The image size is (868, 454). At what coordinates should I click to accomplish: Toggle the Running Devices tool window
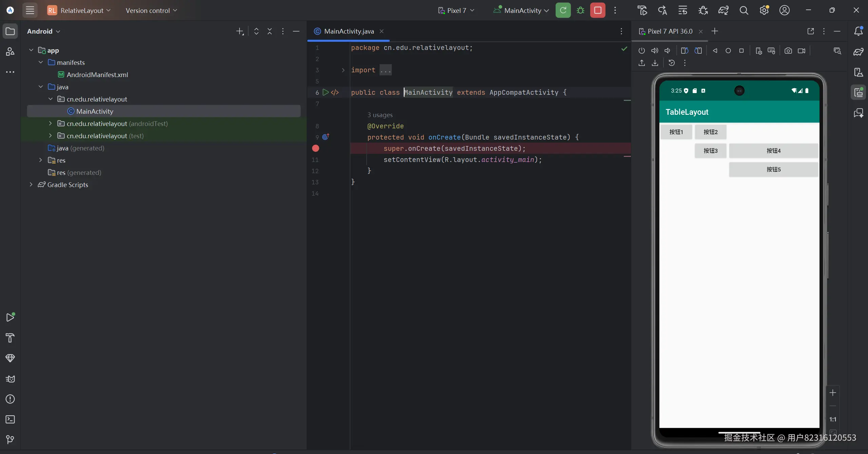coord(859,92)
